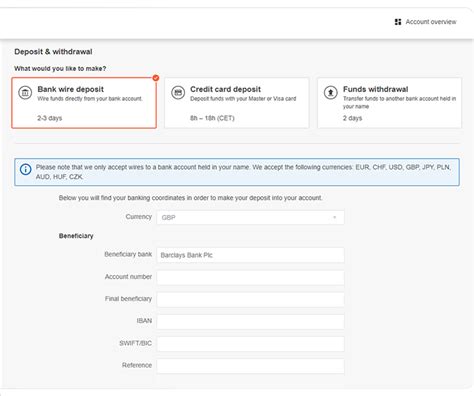Click the 'Deposit & withdrawal' heading
This screenshot has width=474, height=396.
coord(53,52)
